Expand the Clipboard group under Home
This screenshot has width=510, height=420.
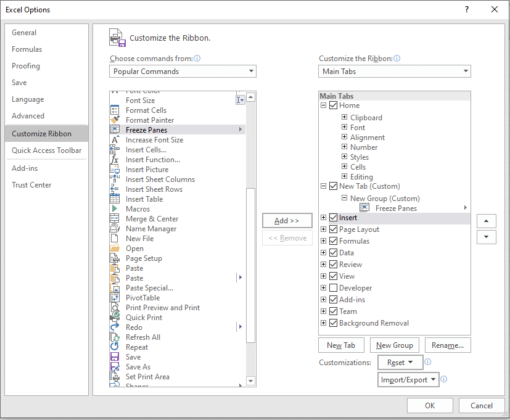pyautogui.click(x=345, y=118)
